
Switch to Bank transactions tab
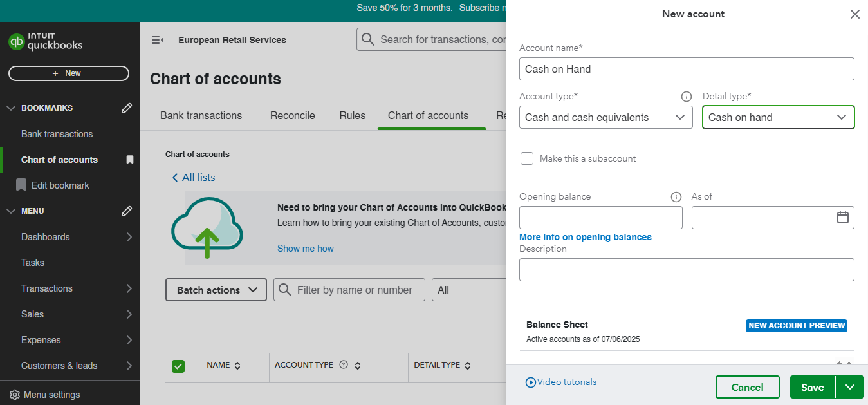click(201, 116)
